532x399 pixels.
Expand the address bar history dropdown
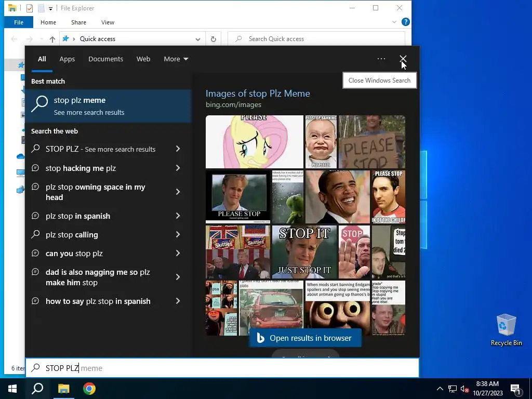(x=198, y=39)
